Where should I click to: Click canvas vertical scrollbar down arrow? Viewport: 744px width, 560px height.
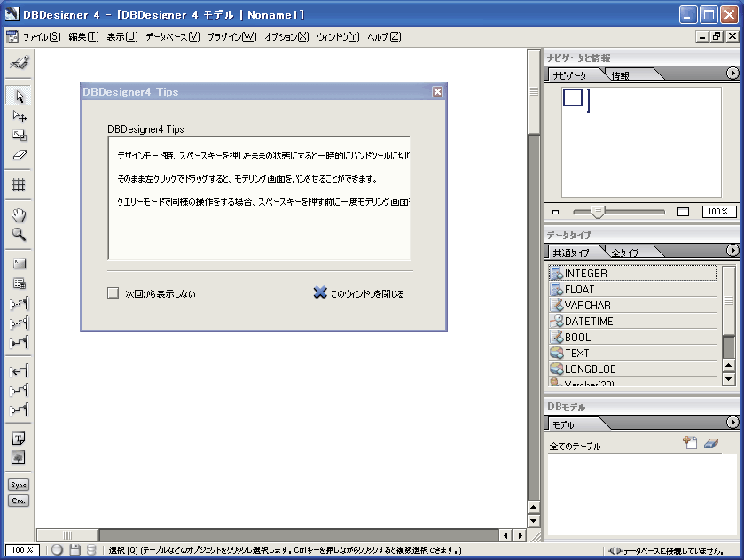point(534,521)
